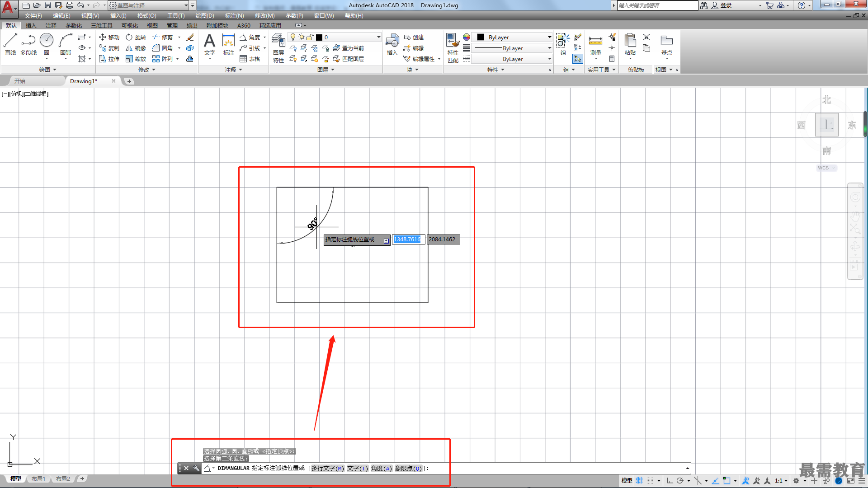Toggle 2D object snap in status bar

(727, 481)
